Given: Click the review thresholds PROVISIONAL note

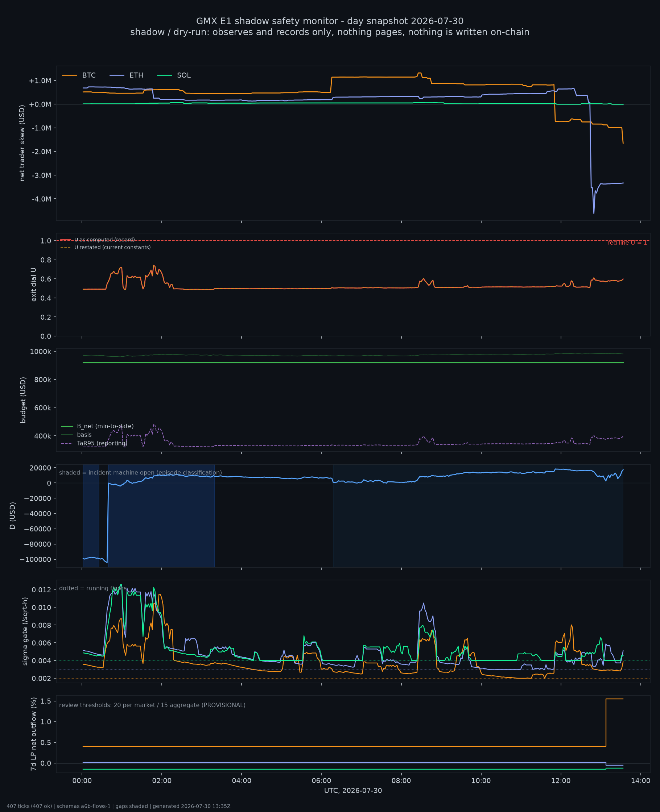Looking at the screenshot, I should tap(152, 705).
